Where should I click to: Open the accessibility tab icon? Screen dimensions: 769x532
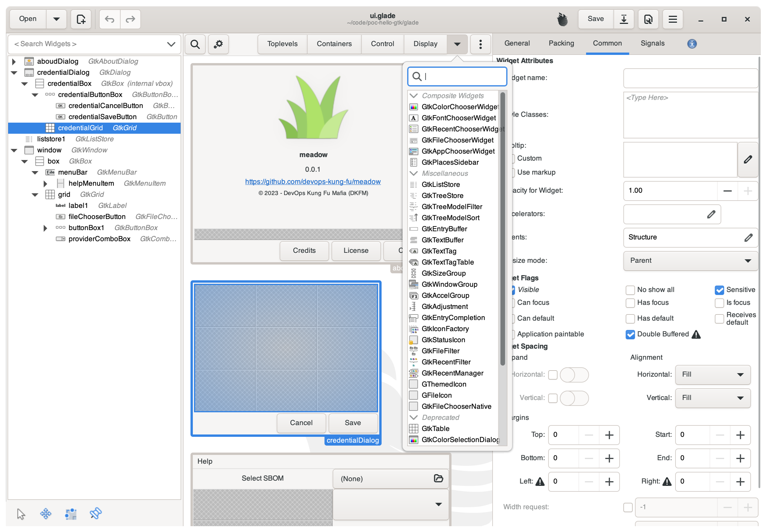(692, 44)
